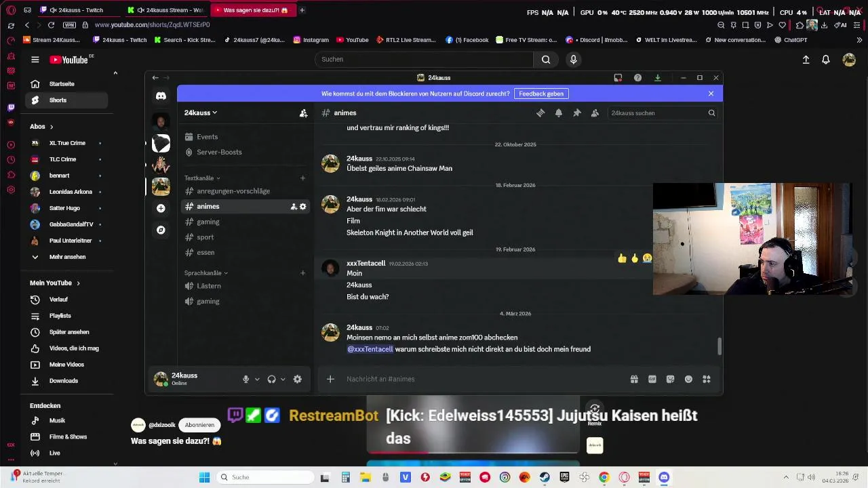The width and height of the screenshot is (868, 488).
Task: Click Discord download update arrow icon
Action: click(657, 78)
